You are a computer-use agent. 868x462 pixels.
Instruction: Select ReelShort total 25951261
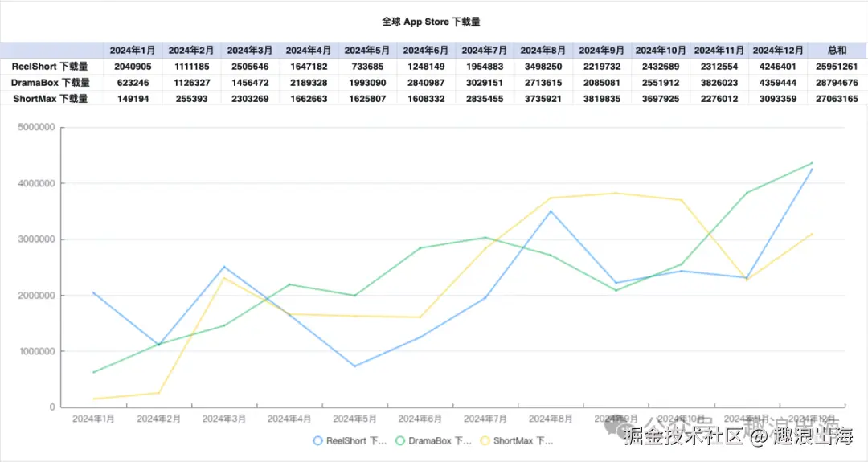[x=837, y=67]
